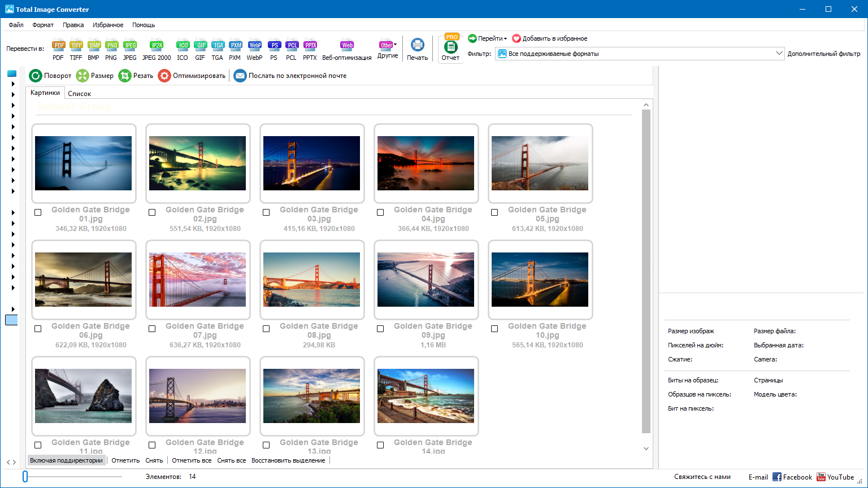Check the Golden Gate Bridge 01.jpg checkbox
This screenshot has height=488, width=868.
pyautogui.click(x=38, y=212)
